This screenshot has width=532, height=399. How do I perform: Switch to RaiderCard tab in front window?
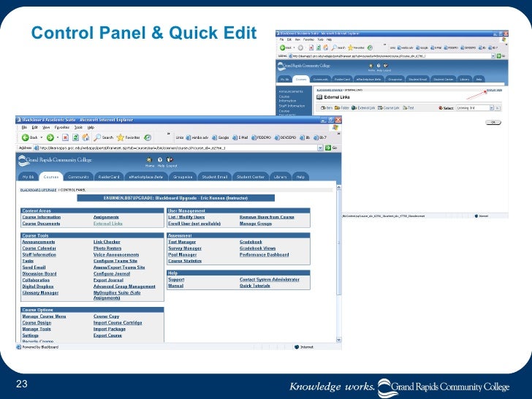pyautogui.click(x=109, y=177)
